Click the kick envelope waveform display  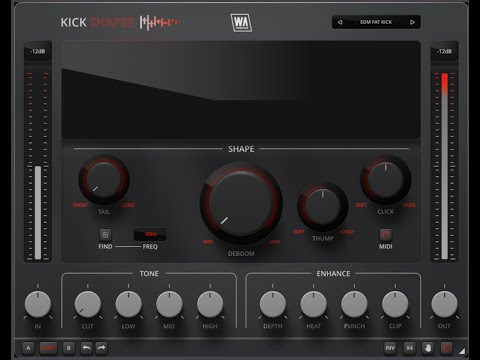click(x=241, y=90)
